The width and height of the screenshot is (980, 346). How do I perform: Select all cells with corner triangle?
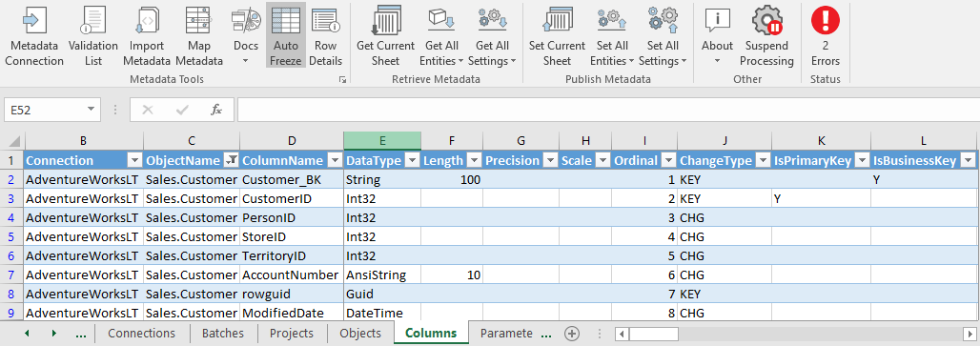pyautogui.click(x=14, y=141)
